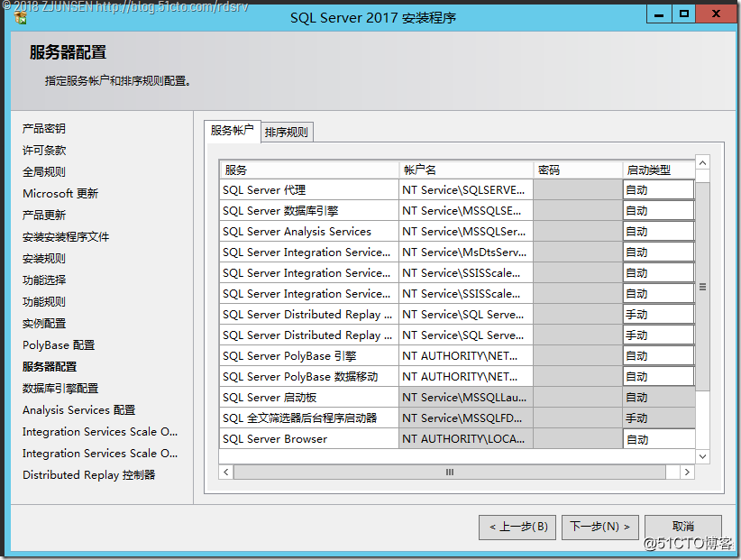Image resolution: width=741 pixels, height=560 pixels.
Task: Switch to the 服务帐户 tab
Action: point(232,131)
